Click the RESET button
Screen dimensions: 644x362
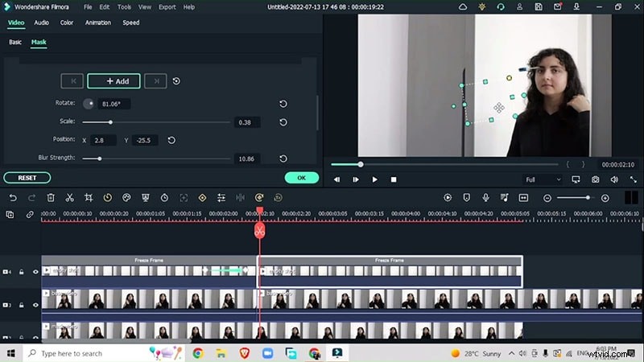point(27,178)
